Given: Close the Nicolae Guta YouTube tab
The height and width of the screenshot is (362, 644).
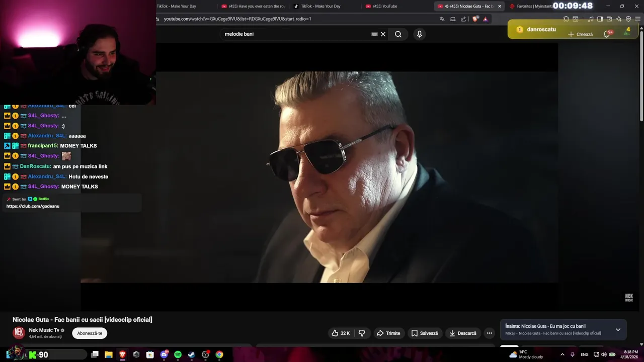Looking at the screenshot, I should point(500,6).
